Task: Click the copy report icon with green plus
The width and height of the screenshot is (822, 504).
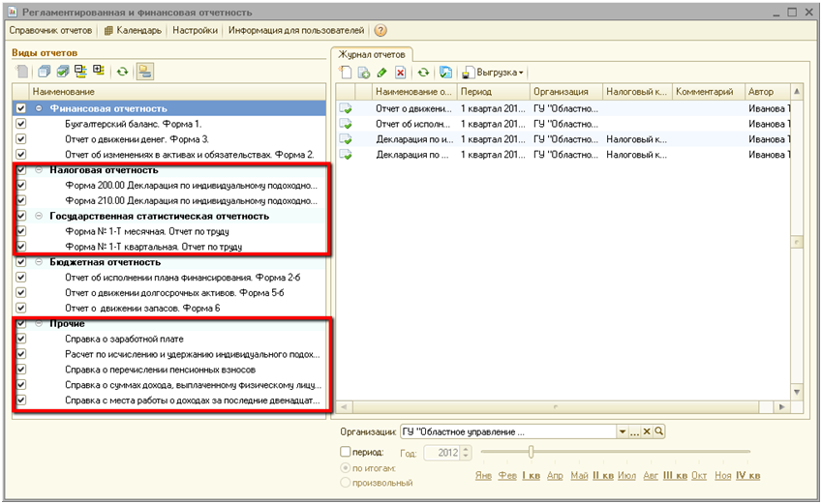Action: [x=364, y=73]
